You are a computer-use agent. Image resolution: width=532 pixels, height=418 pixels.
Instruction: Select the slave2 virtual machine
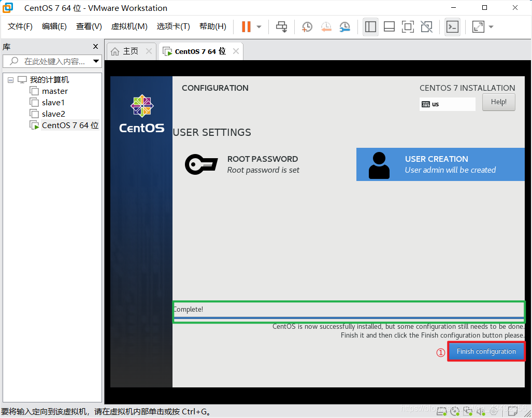pyautogui.click(x=53, y=114)
